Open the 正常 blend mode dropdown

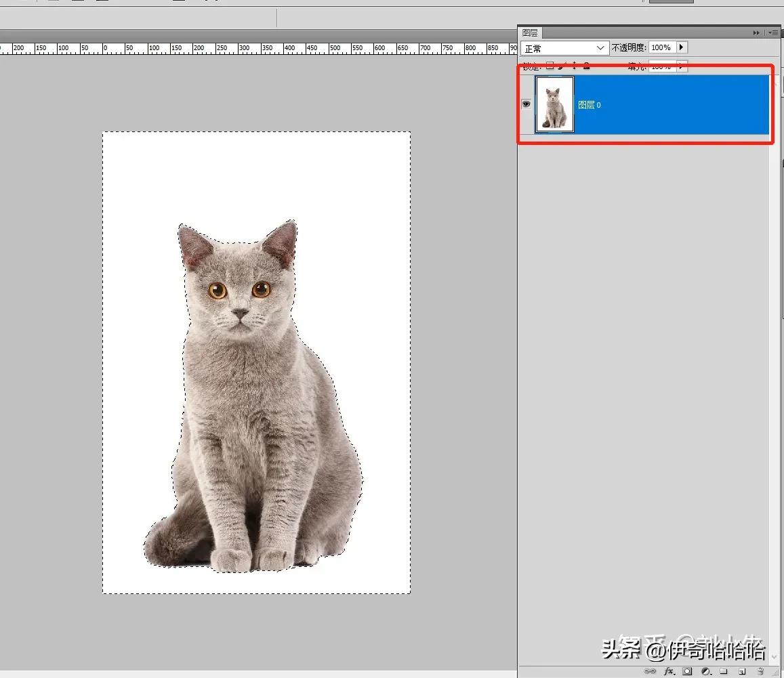[x=564, y=47]
